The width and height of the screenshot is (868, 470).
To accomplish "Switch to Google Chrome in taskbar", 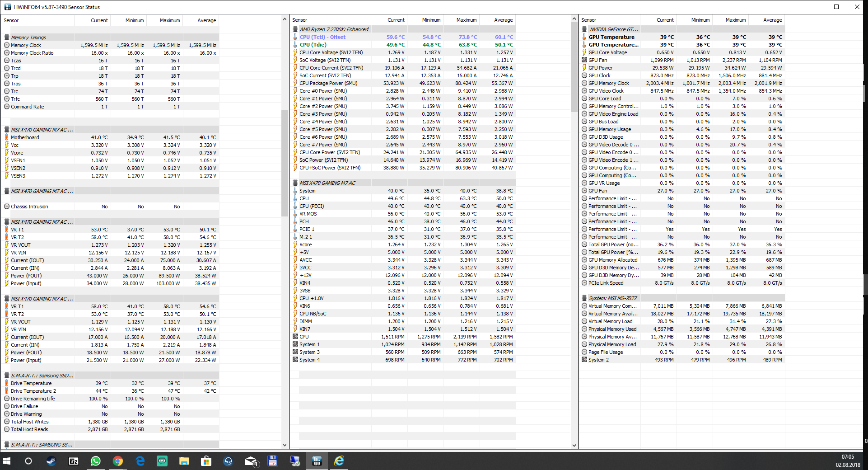I will coord(118,461).
